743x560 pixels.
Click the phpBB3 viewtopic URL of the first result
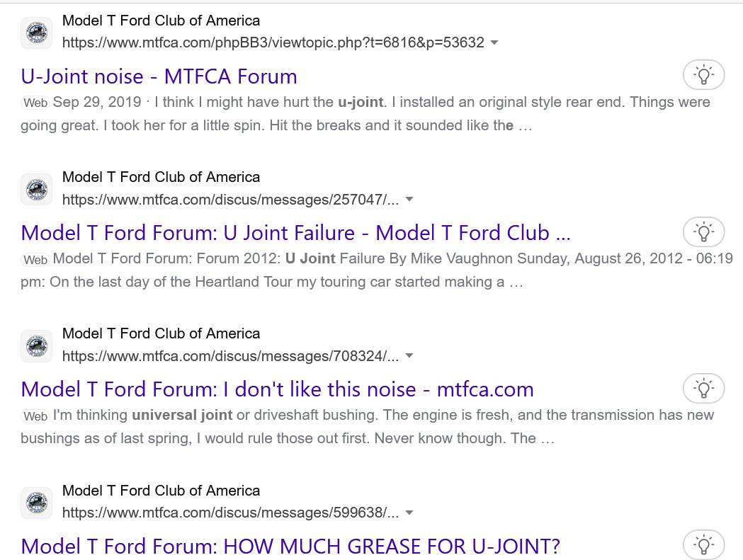point(273,42)
